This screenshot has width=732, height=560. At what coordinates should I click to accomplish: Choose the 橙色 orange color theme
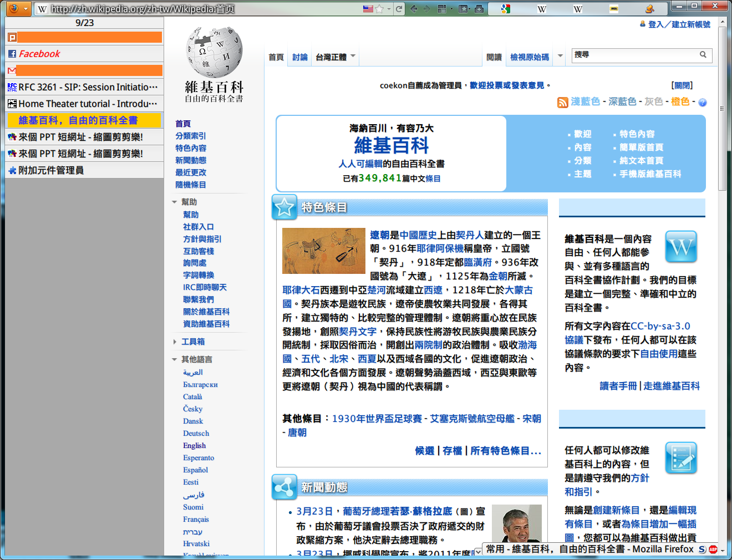680,101
